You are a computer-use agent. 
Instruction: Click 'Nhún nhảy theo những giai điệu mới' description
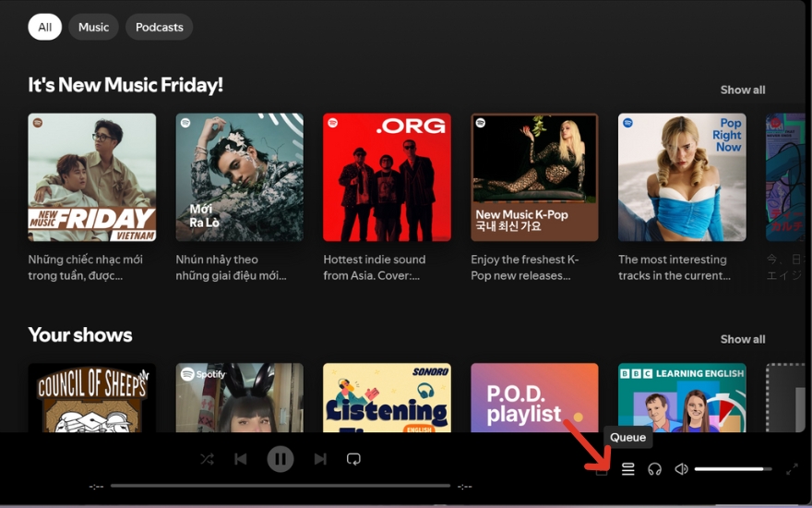click(231, 268)
